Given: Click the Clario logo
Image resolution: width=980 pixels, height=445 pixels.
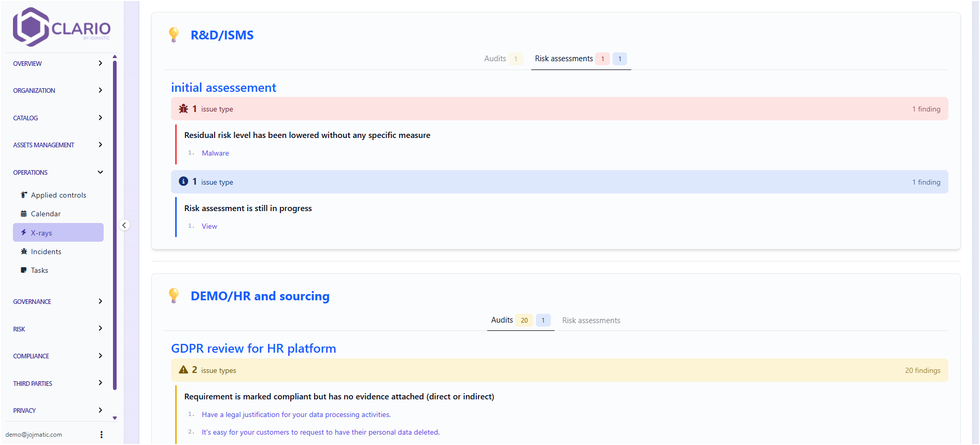Looking at the screenshot, I should tap(61, 27).
